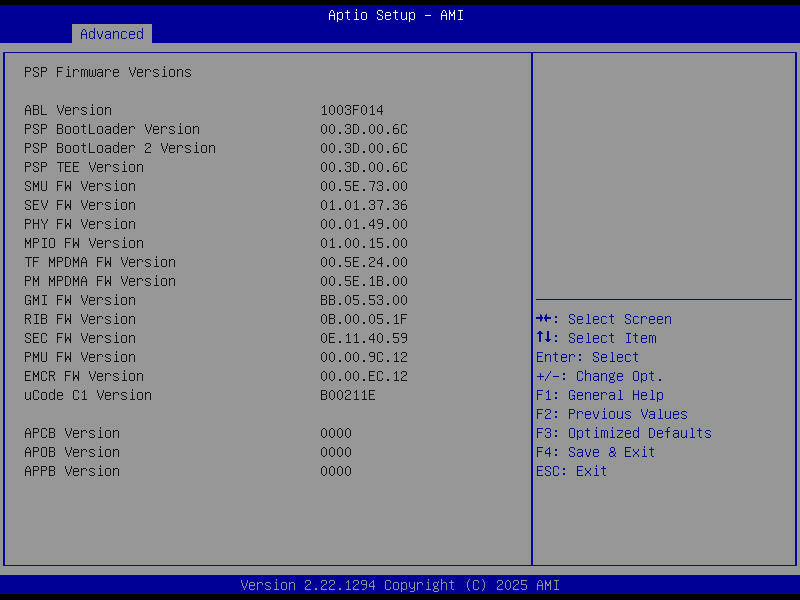The image size is (800, 600).
Task: Click the Version 2.22.1294 status bar
Action: tap(399, 585)
